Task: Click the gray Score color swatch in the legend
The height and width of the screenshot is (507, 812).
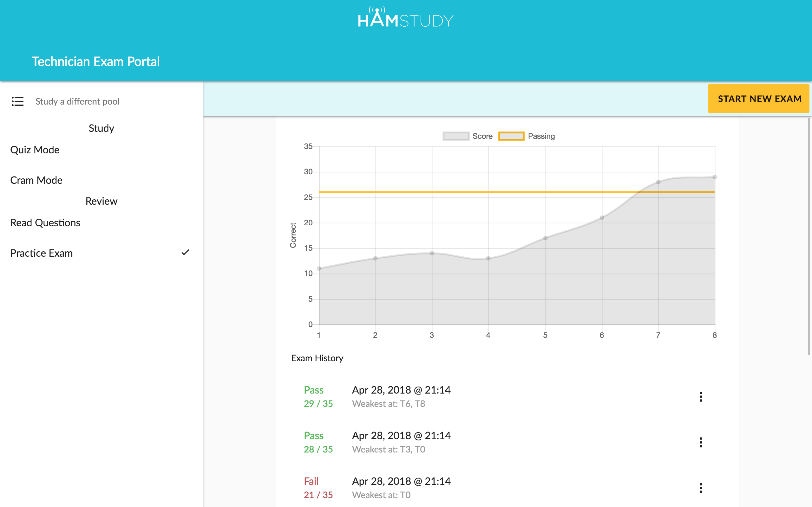Action: tap(455, 136)
